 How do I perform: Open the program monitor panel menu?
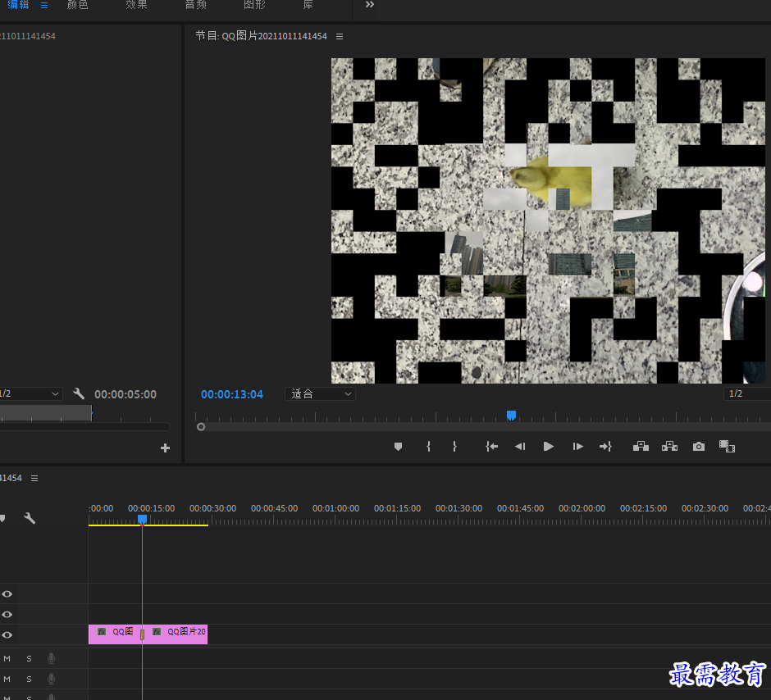(x=340, y=36)
